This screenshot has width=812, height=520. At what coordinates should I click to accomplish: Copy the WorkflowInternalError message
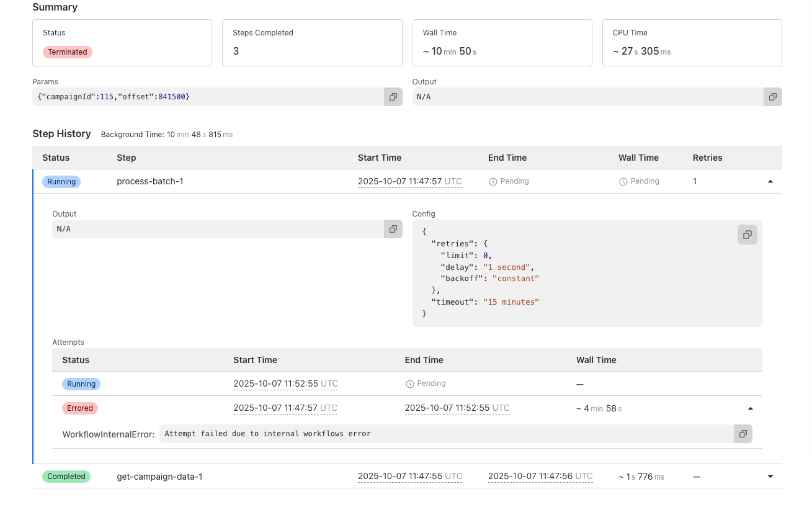coord(743,434)
